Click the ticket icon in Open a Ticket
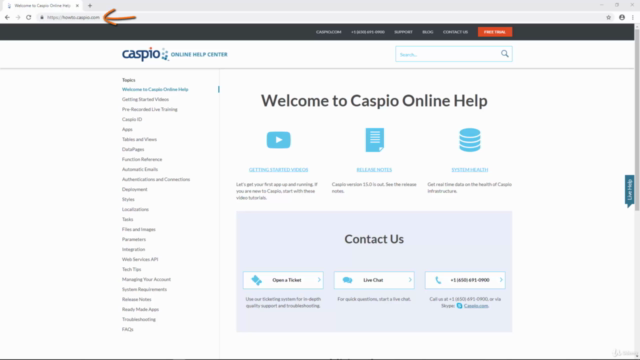This screenshot has height=360, width=640. click(x=256, y=280)
